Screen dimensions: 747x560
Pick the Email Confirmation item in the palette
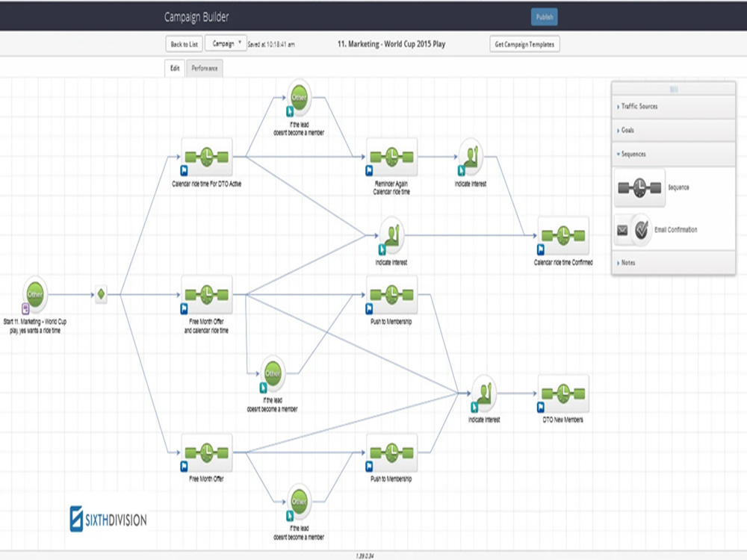[633, 230]
